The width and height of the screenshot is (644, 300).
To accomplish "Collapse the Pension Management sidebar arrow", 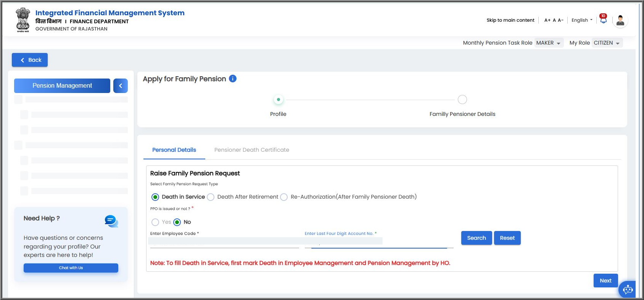I will click(121, 86).
